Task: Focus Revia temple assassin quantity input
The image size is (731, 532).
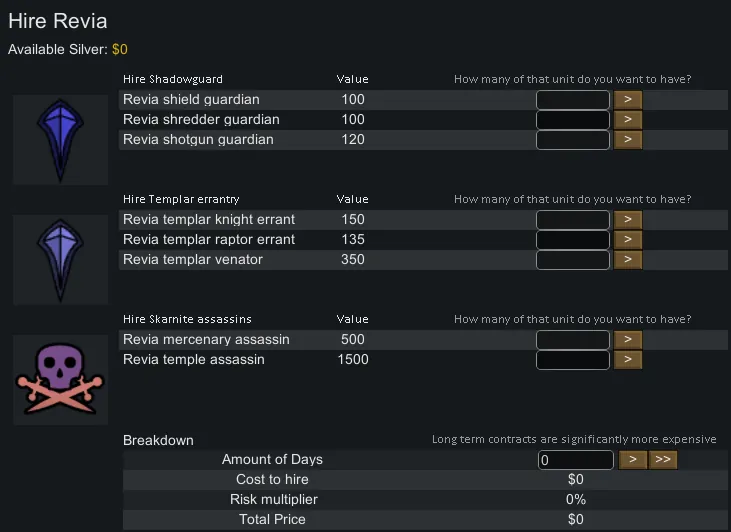Action: 573,360
